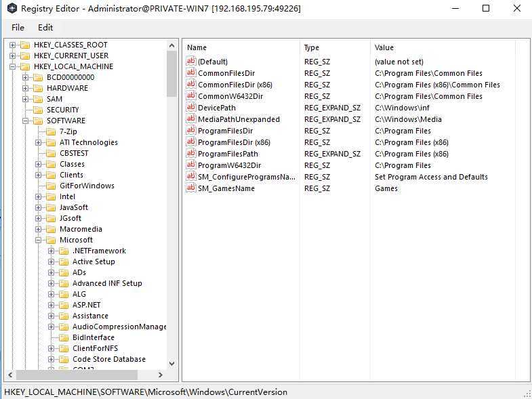This screenshot has width=532, height=399.
Task: Click the Clients folder icon
Action: (x=51, y=175)
